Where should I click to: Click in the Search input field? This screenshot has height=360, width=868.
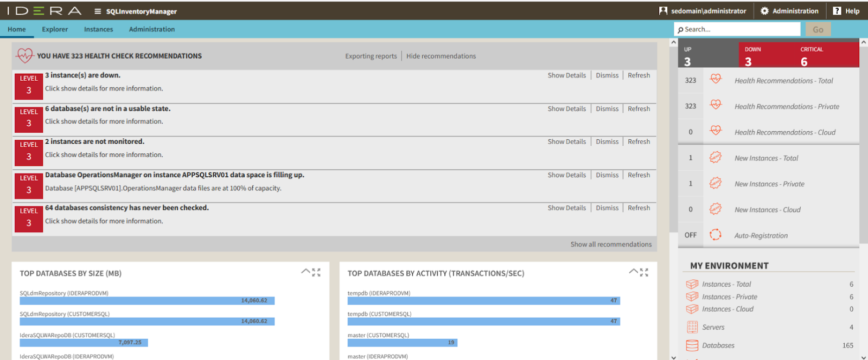(737, 29)
